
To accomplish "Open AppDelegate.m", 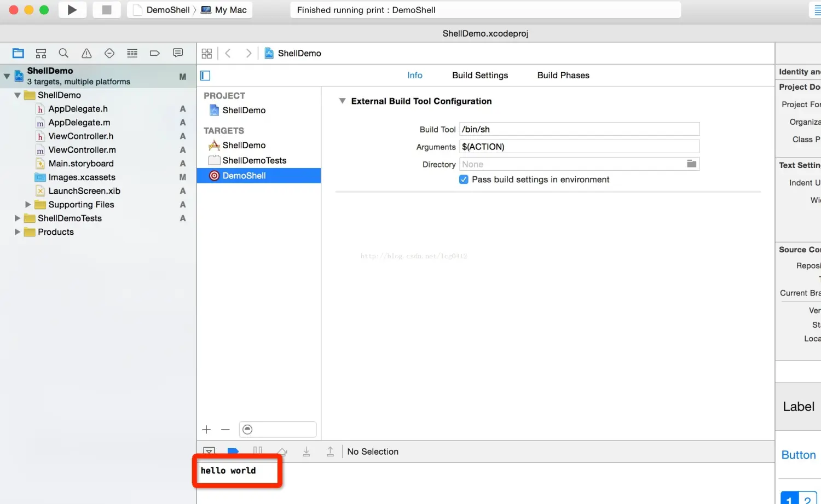I will [x=79, y=123].
